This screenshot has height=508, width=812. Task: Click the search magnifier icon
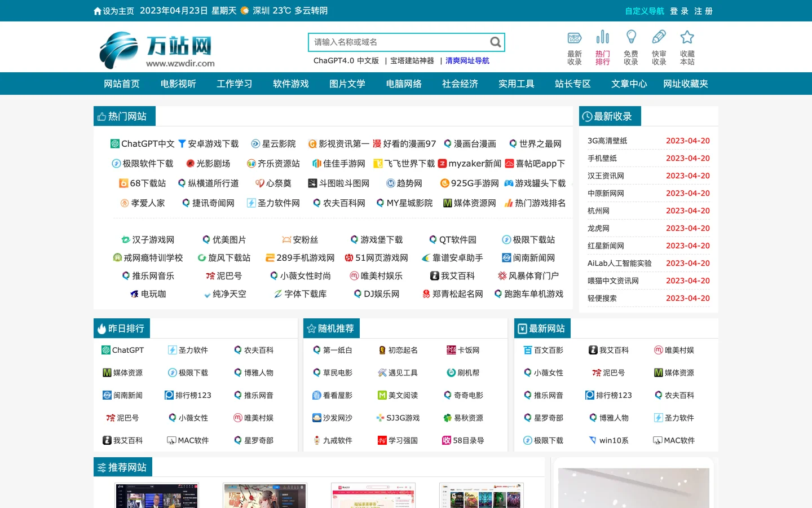pyautogui.click(x=495, y=42)
